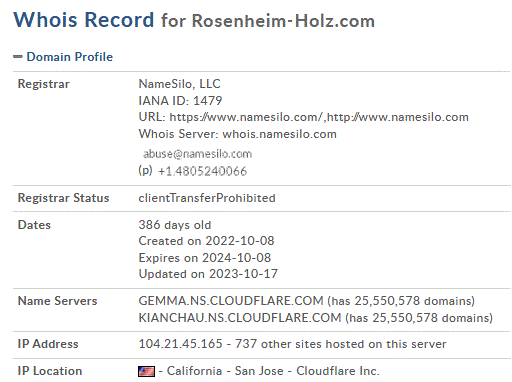
Task: Click the whois.namesilo.com server text
Action: click(280, 134)
